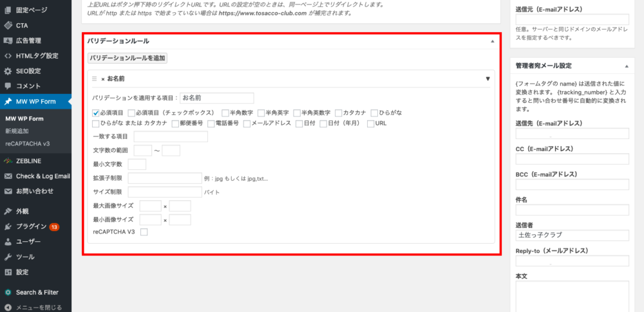Open the 新規追加 submenu item

click(19, 131)
